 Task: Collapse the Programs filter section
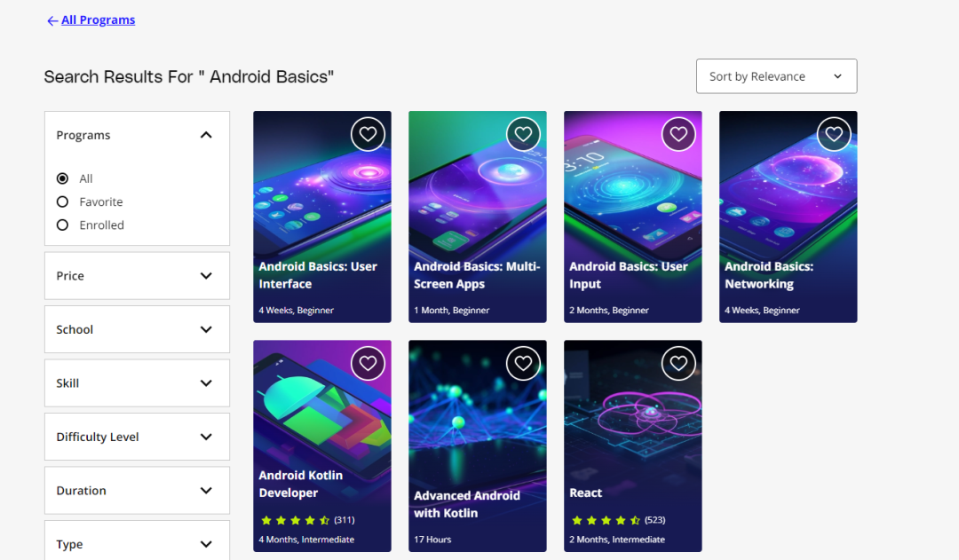[x=206, y=135]
